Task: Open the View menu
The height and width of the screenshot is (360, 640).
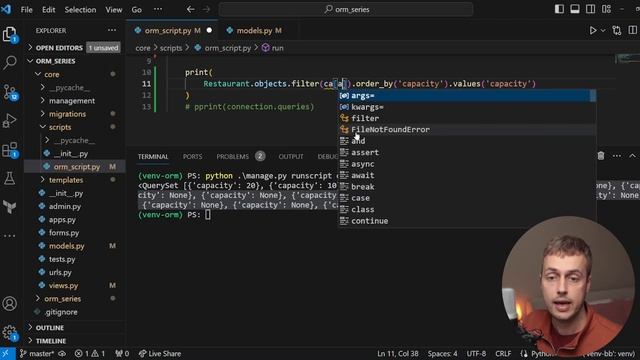Action: pyautogui.click(x=113, y=9)
